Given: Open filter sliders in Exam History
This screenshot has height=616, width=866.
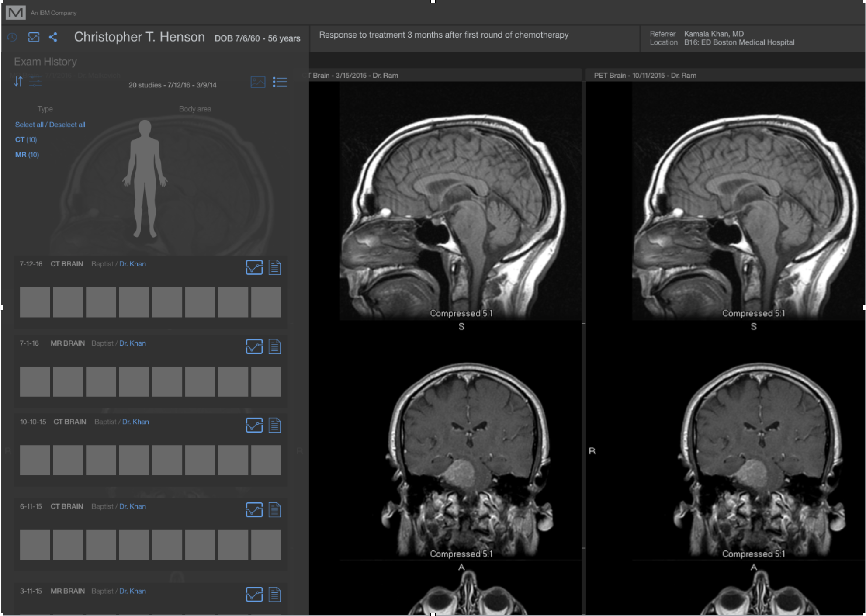Looking at the screenshot, I should (x=35, y=81).
